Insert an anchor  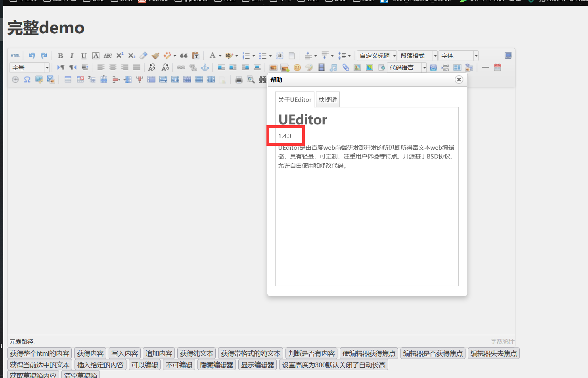pyautogui.click(x=205, y=68)
